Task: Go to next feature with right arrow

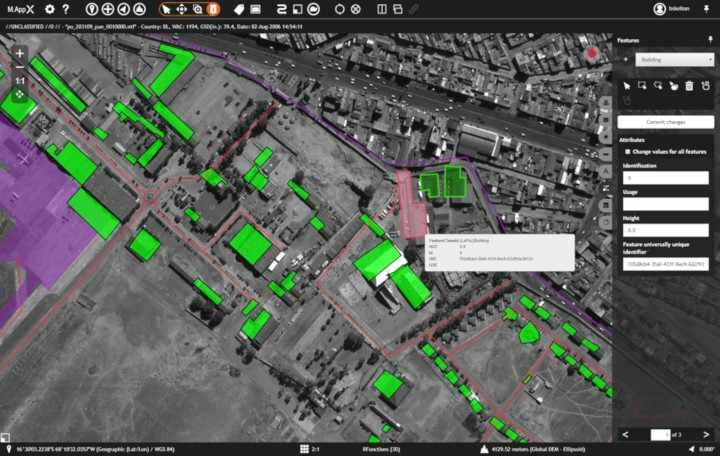Action: coord(707,434)
